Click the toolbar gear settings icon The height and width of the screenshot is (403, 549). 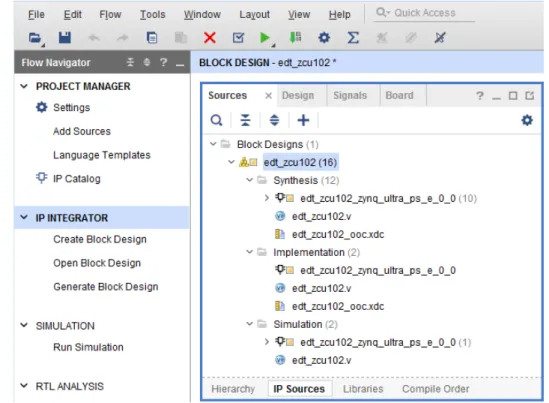pyautogui.click(x=324, y=37)
